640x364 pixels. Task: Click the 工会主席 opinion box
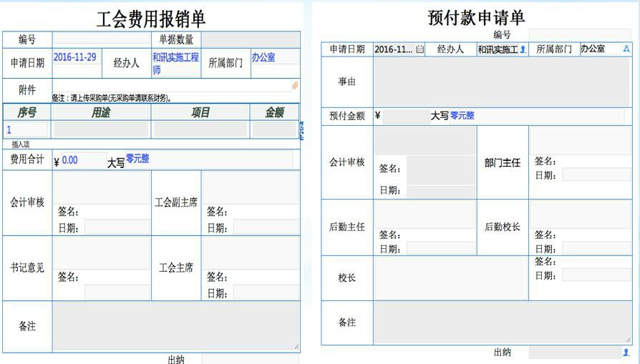251,252
